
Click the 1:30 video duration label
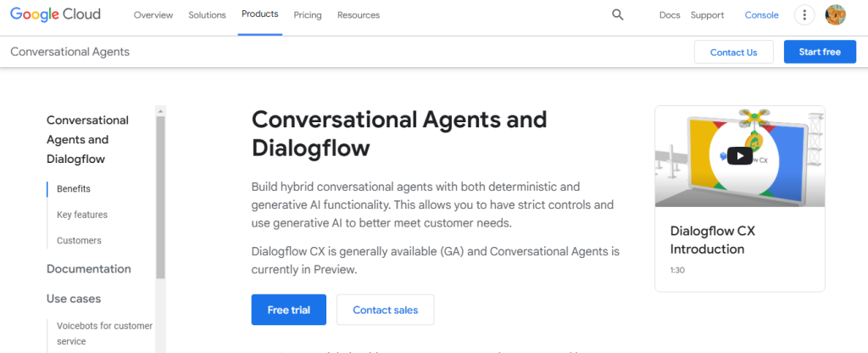tap(677, 272)
